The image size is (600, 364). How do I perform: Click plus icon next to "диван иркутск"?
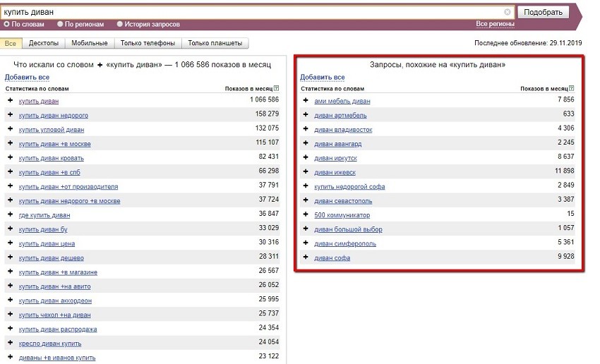point(306,157)
